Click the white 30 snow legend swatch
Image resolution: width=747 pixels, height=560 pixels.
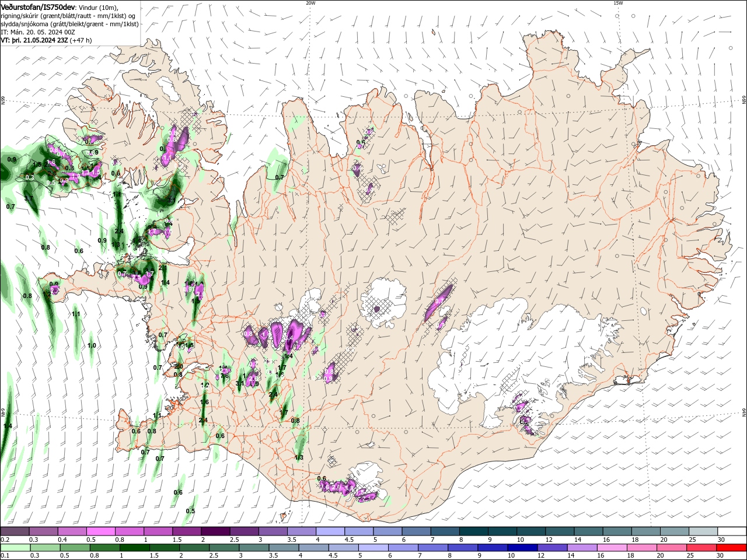[x=731, y=531]
